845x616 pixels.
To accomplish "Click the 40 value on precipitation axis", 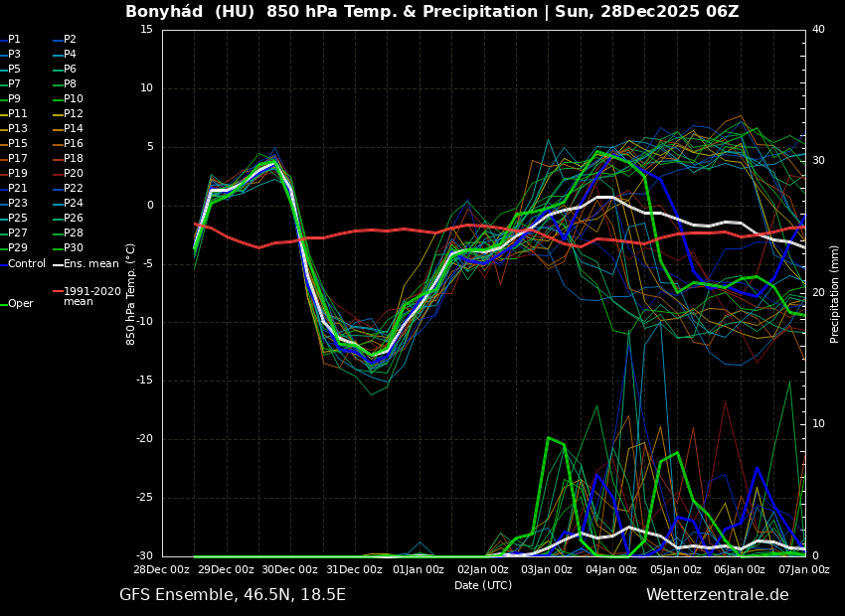I will [x=818, y=30].
